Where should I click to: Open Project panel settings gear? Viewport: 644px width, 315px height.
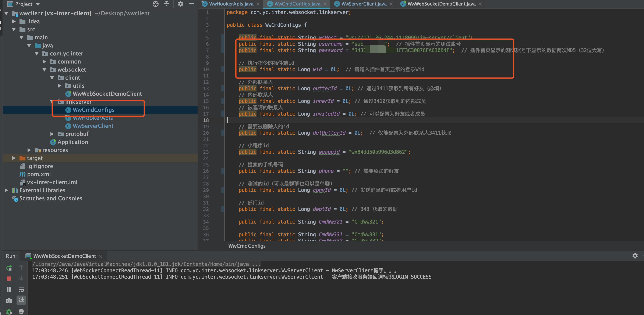click(180, 4)
